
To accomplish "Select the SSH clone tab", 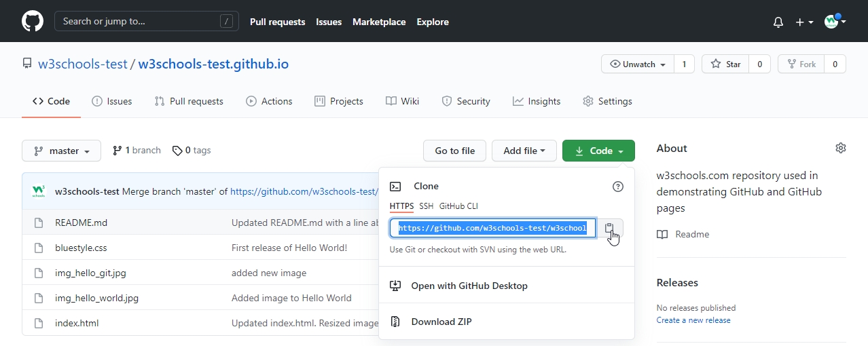I will click(426, 206).
